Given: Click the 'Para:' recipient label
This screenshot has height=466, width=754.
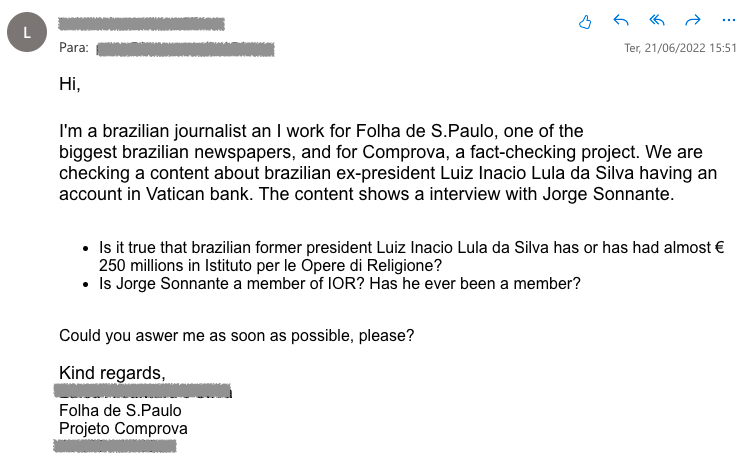Looking at the screenshot, I should coord(74,48).
